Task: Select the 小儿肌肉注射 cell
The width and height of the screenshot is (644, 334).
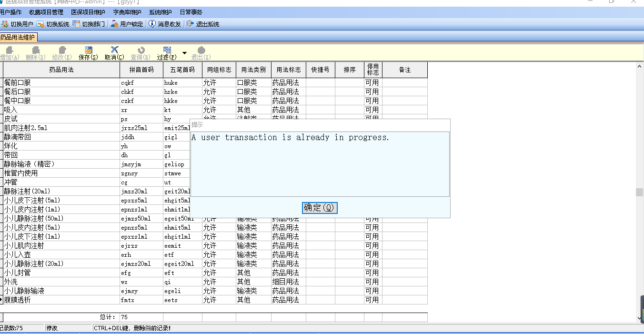Action: click(61, 246)
